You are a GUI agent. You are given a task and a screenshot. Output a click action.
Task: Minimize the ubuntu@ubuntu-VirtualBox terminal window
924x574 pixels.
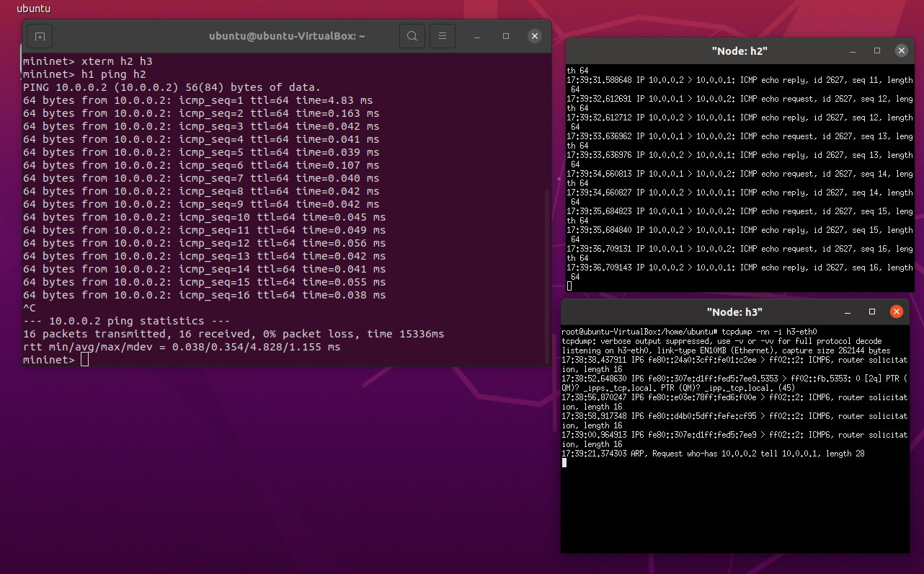(x=477, y=36)
